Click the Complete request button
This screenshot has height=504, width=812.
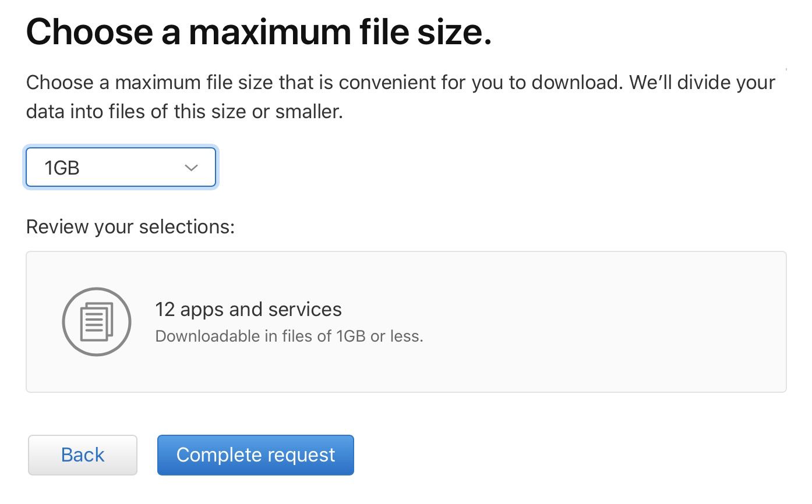pos(255,455)
